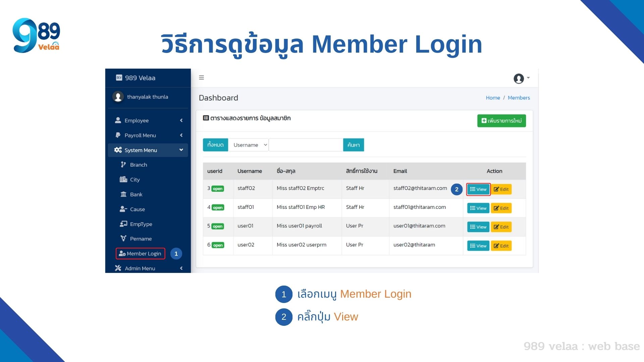This screenshot has height=362, width=644.
Task: Select the Members breadcrumb link
Action: [x=519, y=98]
